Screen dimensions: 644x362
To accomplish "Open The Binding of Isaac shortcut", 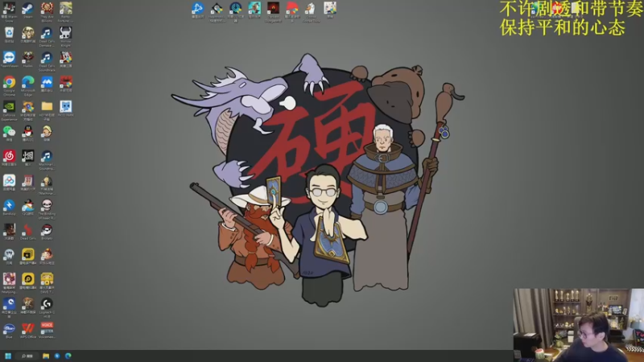I will click(x=47, y=205).
